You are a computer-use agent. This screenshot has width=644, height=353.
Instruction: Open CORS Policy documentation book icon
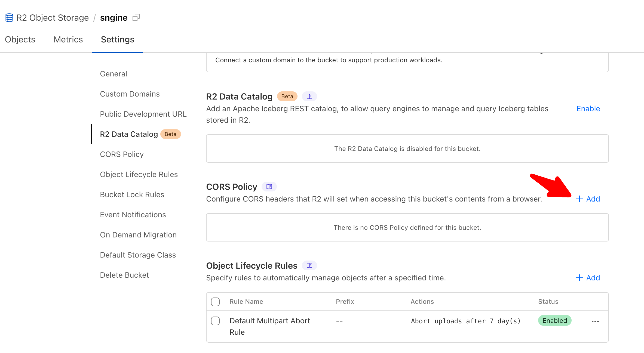[269, 187]
